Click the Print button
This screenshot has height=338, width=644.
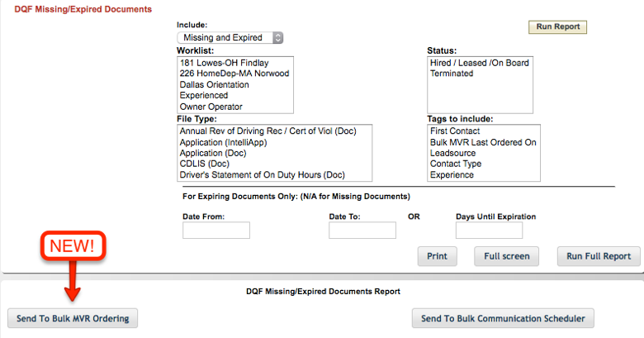pyautogui.click(x=437, y=256)
